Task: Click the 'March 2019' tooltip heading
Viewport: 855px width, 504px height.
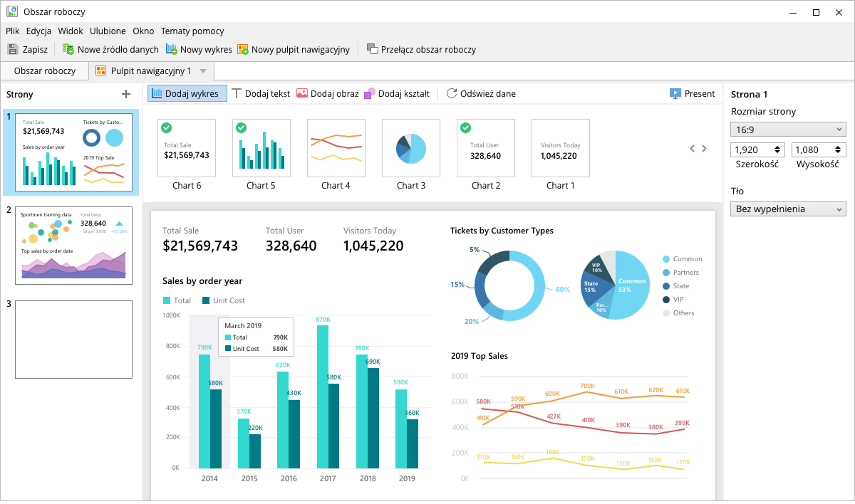Action: 243,325
